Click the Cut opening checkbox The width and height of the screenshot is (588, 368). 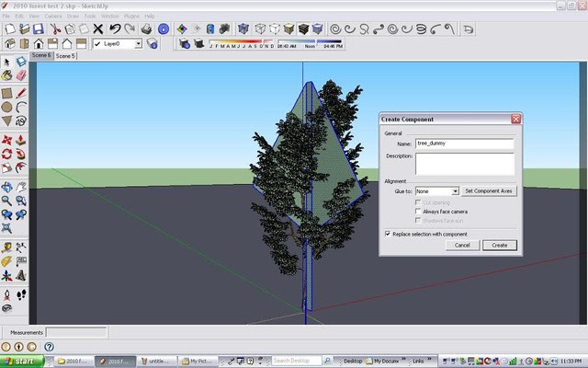point(418,202)
